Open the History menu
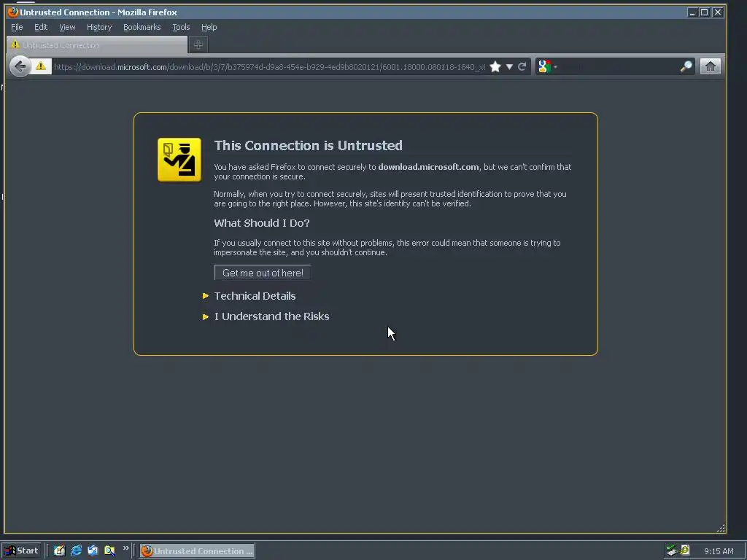The width and height of the screenshot is (747, 560). [x=99, y=27]
